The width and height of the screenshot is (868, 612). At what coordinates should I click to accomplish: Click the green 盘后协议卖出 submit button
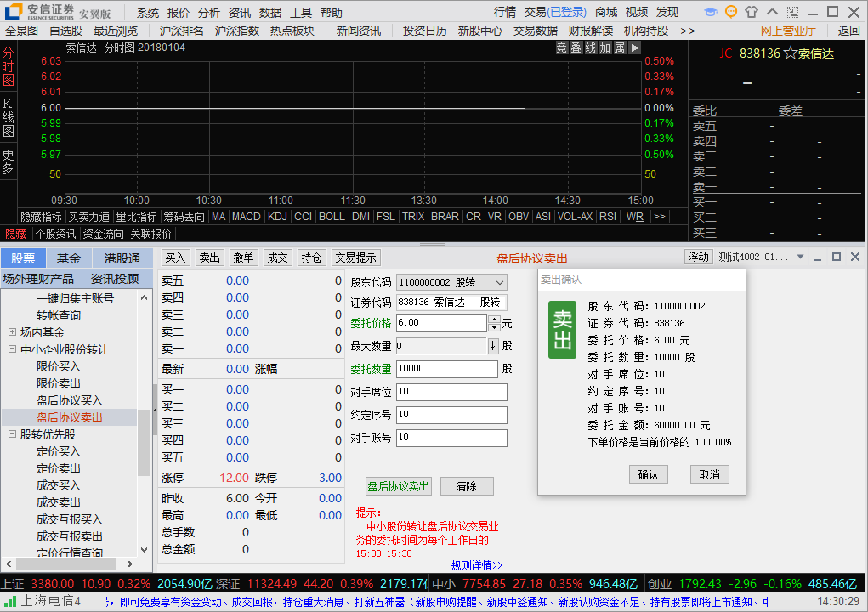pyautogui.click(x=399, y=486)
